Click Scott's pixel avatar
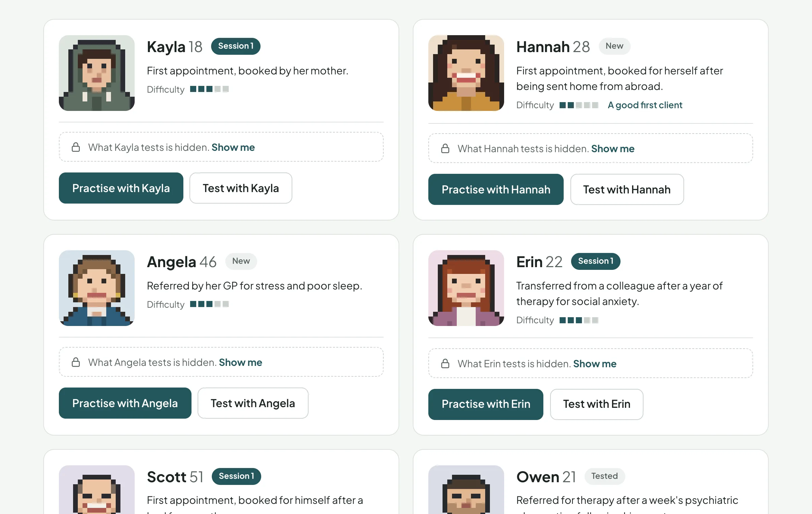Viewport: 812px width, 514px height. 97,490
